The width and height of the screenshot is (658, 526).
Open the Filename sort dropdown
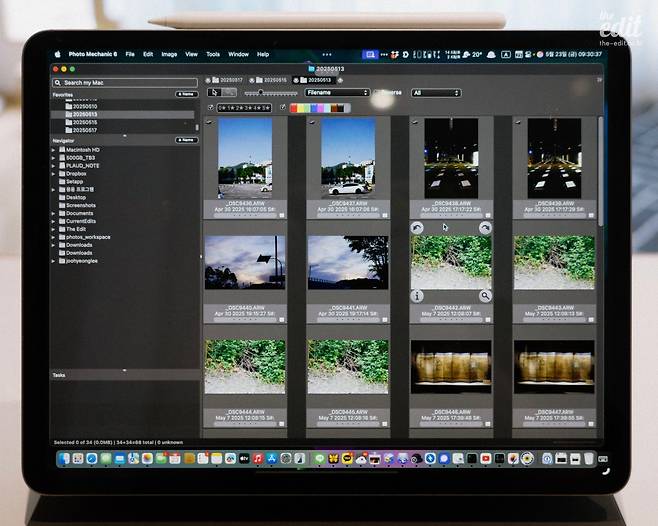click(337, 92)
